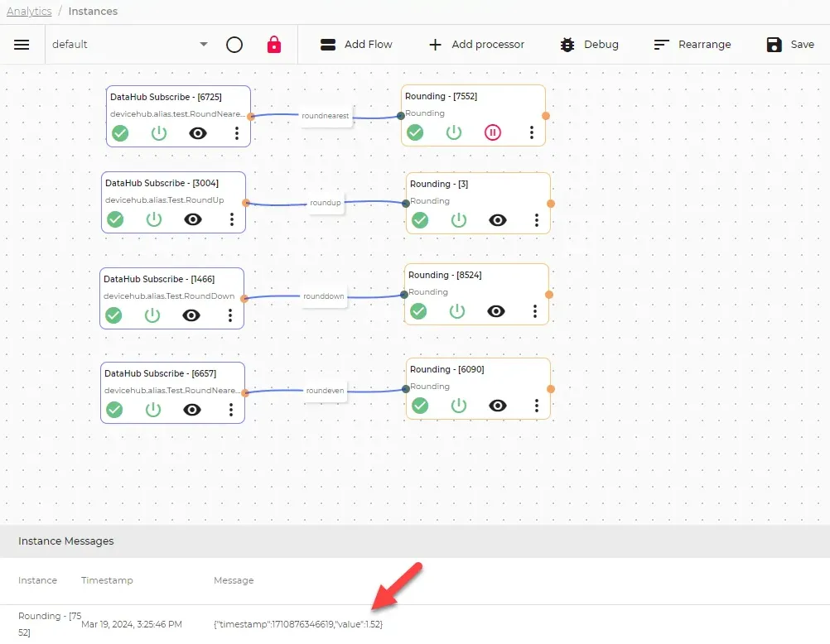Toggle eye on Rounding [6090] node
The width and height of the screenshot is (830, 644).
[x=498, y=406]
